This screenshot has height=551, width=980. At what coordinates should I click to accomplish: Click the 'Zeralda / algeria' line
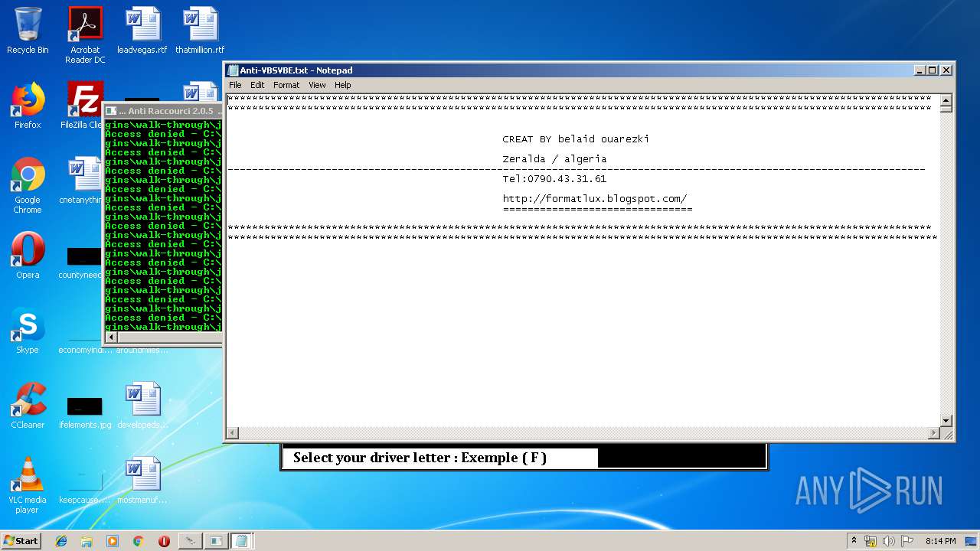coord(554,159)
